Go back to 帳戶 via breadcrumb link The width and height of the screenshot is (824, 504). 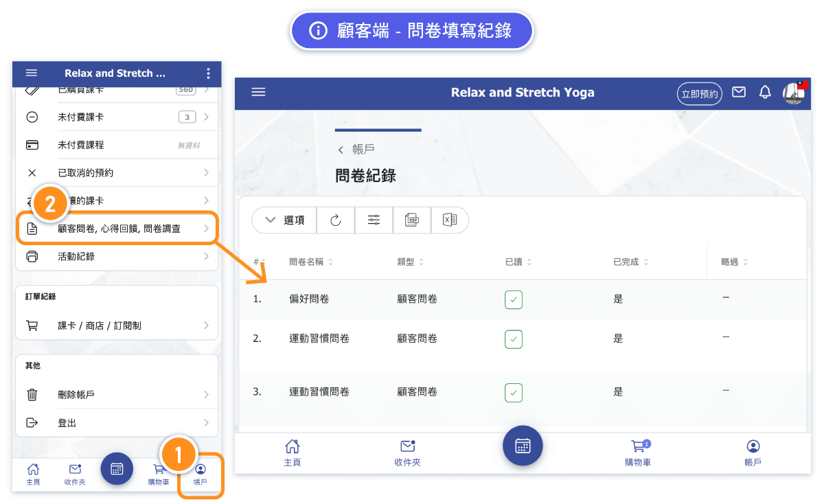(x=357, y=150)
